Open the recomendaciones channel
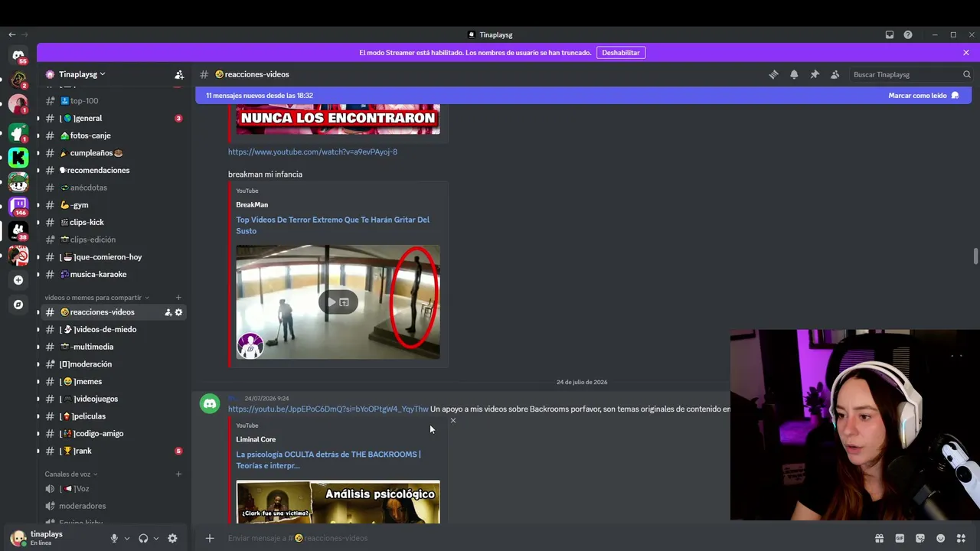The height and width of the screenshot is (551, 980). coord(114,170)
